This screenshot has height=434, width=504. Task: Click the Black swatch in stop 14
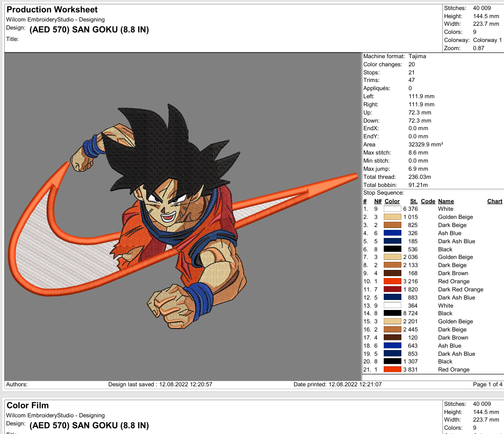coord(392,313)
